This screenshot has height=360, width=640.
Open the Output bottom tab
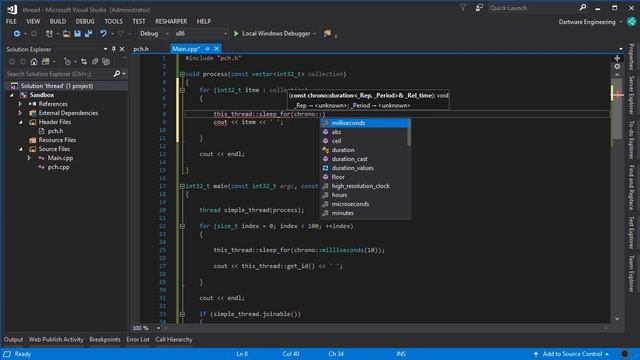[x=13, y=340]
